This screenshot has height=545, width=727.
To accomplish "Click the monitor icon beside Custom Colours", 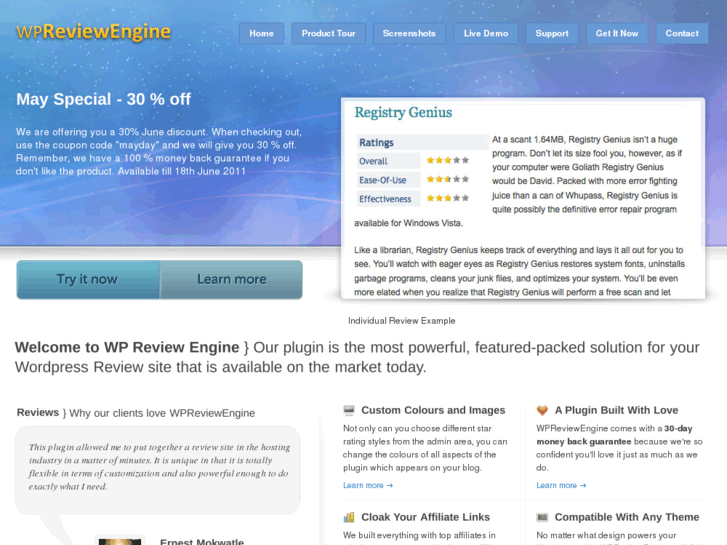I will pos(349,410).
